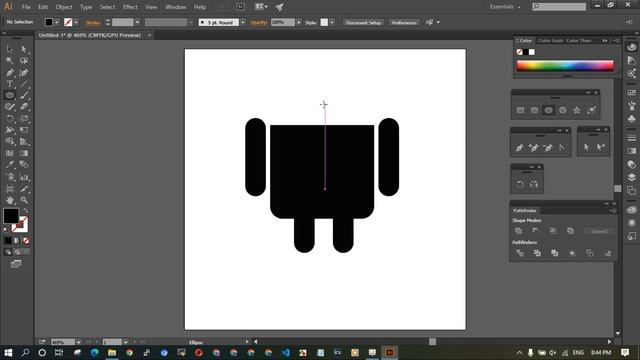Select the Eraser tool
640x360 pixels.
pyautogui.click(x=24, y=107)
